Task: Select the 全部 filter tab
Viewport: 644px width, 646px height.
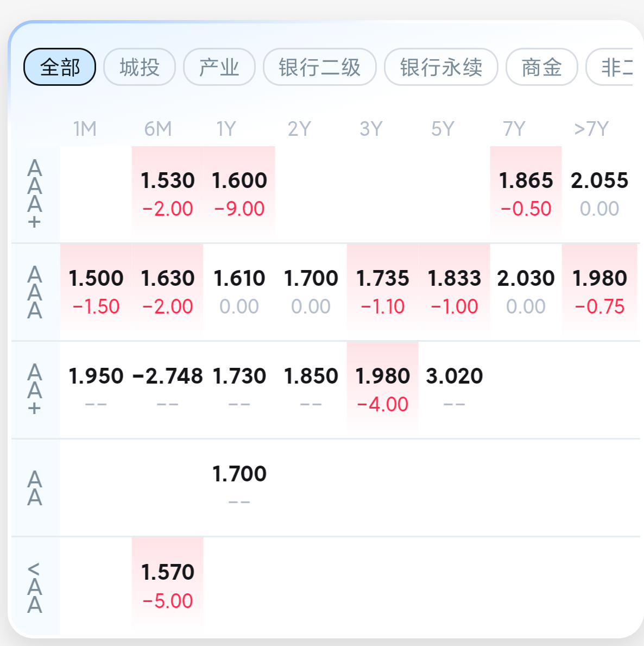Action: tap(60, 67)
